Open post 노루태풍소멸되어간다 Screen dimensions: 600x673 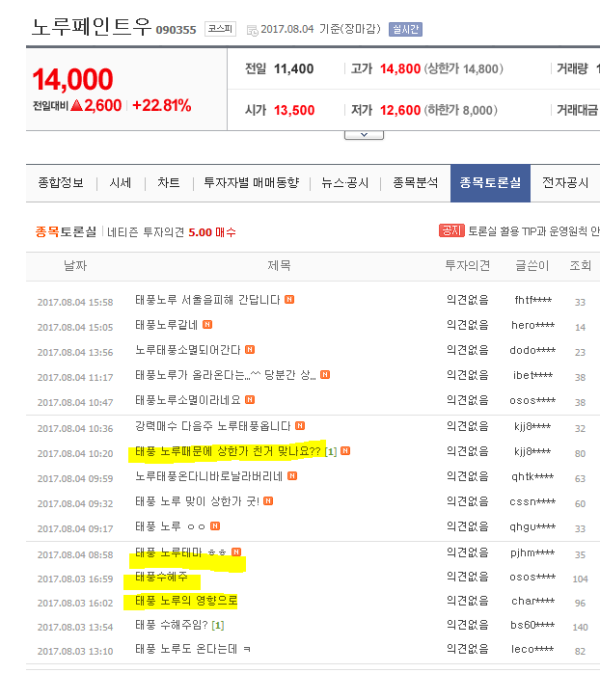coord(188,350)
